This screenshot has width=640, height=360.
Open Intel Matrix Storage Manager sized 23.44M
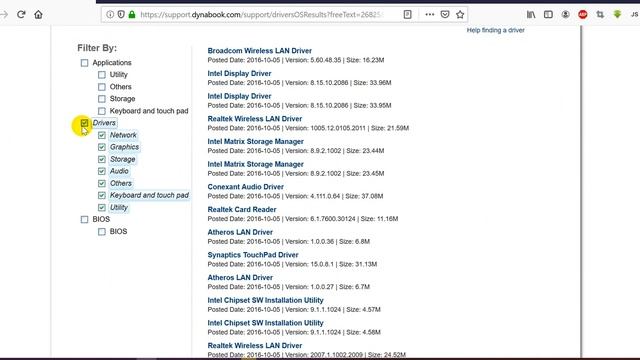click(256, 141)
